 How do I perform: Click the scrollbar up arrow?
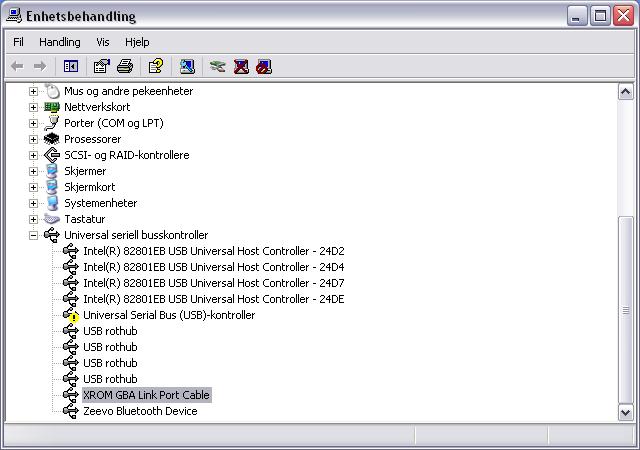[626, 91]
